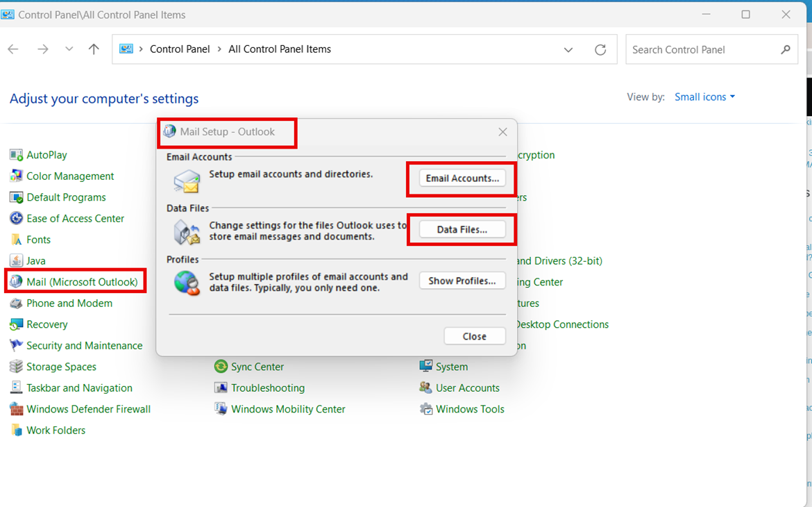Expand the address bar history dropdown
Viewport: 812px width, 507px height.
[568, 50]
